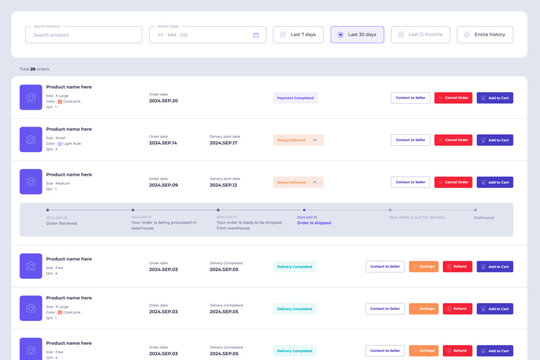Contact seller for the 2024.SEP.14 order
Screen dimensions: 540x360
tap(410, 140)
